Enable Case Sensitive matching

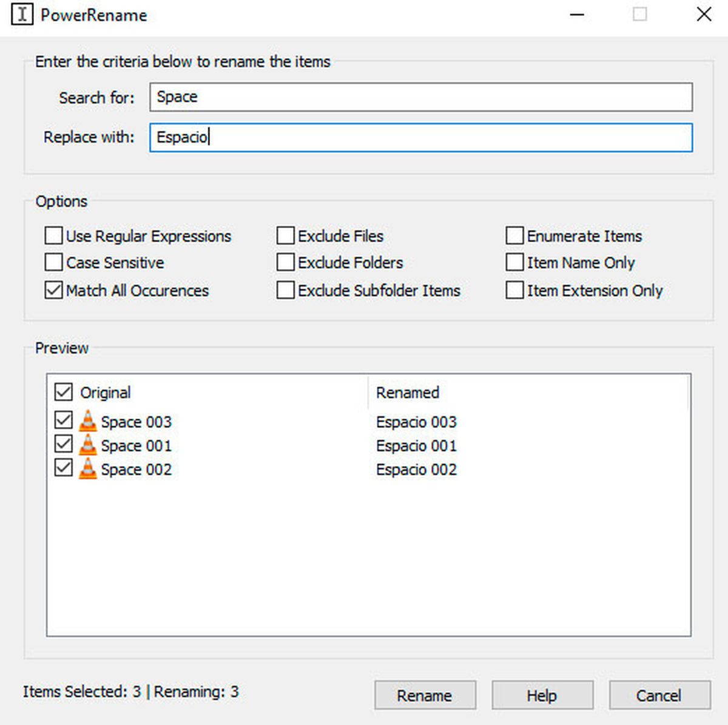pos(53,262)
